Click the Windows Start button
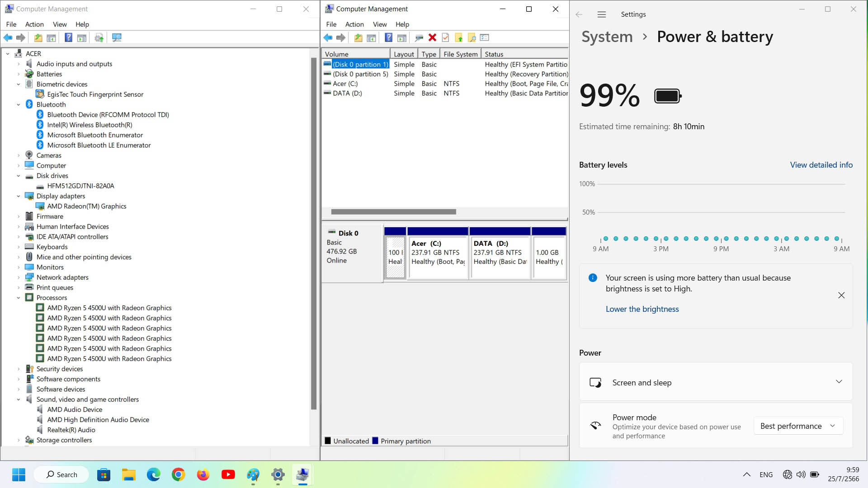This screenshot has width=868, height=488. tap(19, 474)
